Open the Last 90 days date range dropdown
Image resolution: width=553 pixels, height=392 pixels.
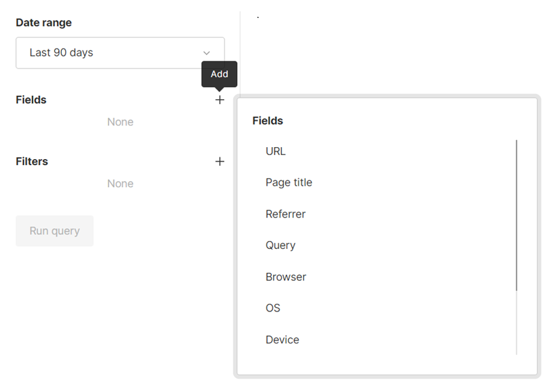coord(120,53)
